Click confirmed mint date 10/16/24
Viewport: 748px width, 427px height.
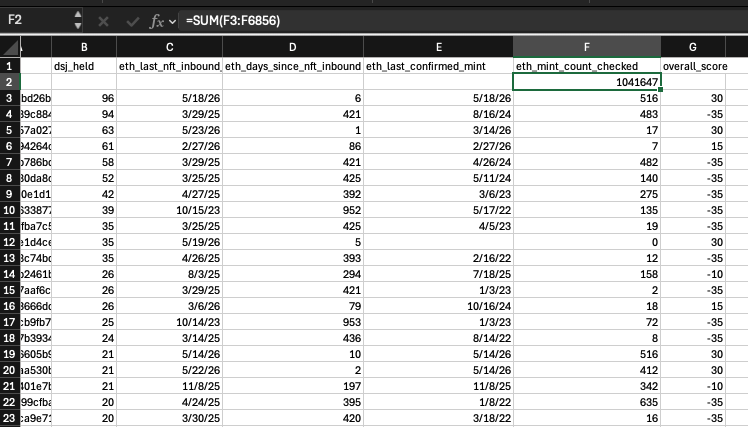coord(438,306)
